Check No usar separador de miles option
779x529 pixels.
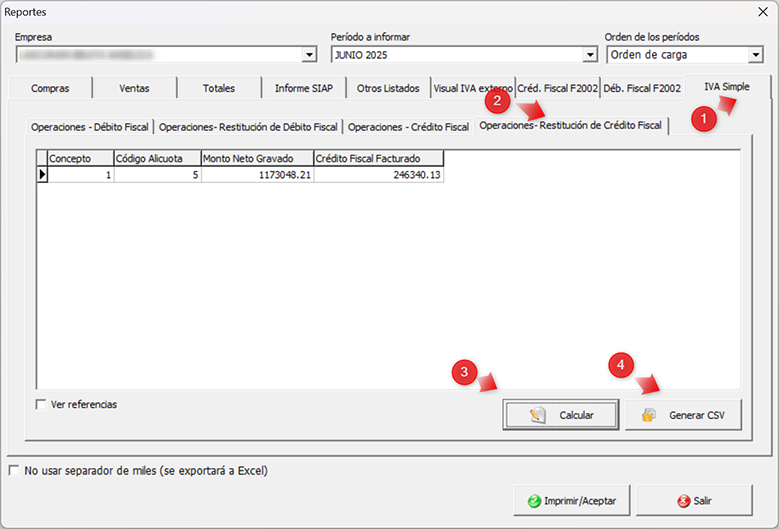14,470
